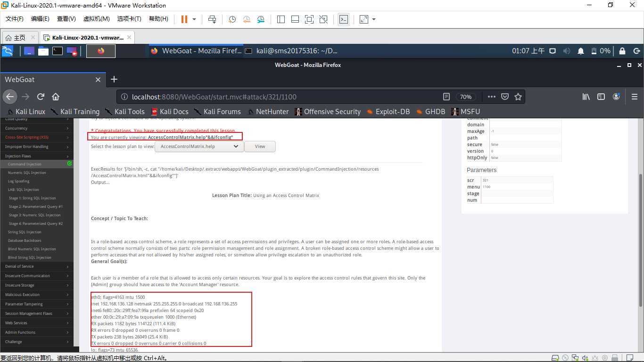Click the Pocket save icon in address bar

(x=505, y=97)
